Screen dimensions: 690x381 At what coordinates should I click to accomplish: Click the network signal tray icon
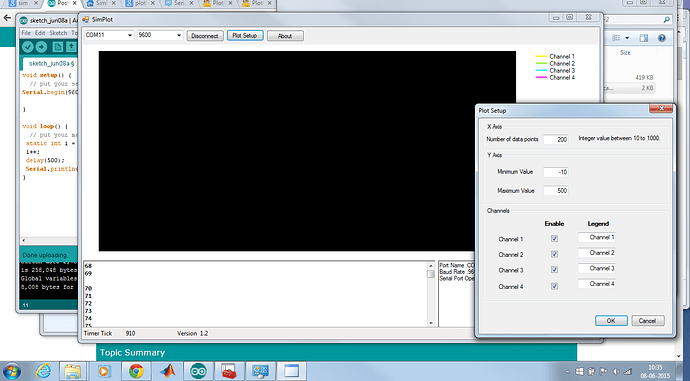coord(628,372)
